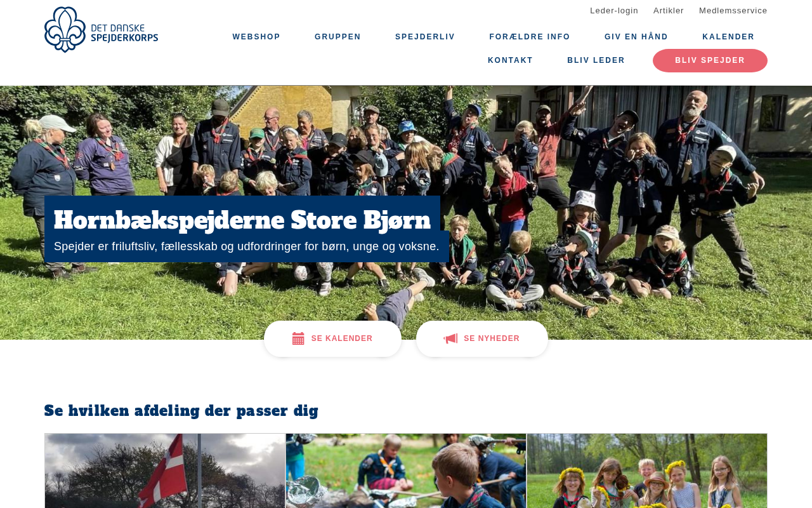Click the calendar icon in Se Kalender
The height and width of the screenshot is (508, 812).
point(298,338)
